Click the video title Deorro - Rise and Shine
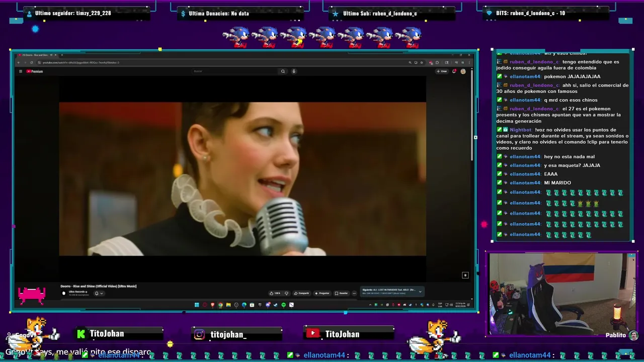This screenshot has height=362, width=644. tap(99, 286)
